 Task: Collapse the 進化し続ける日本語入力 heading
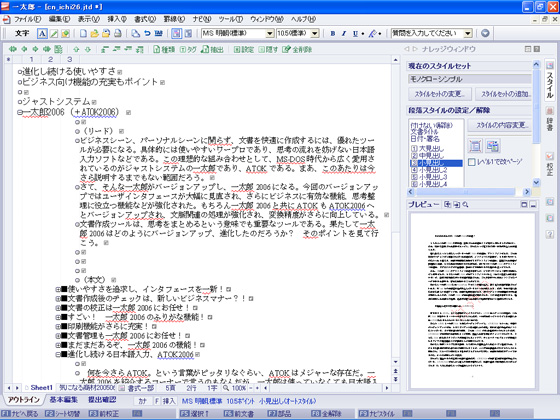click(58, 354)
